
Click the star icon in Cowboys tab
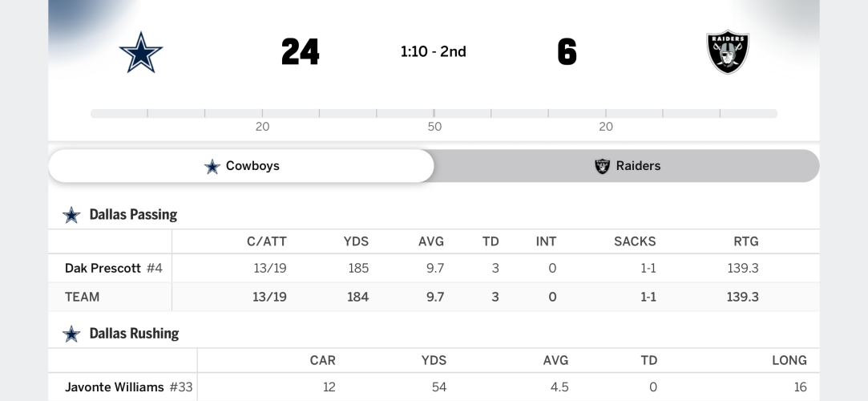coord(212,166)
